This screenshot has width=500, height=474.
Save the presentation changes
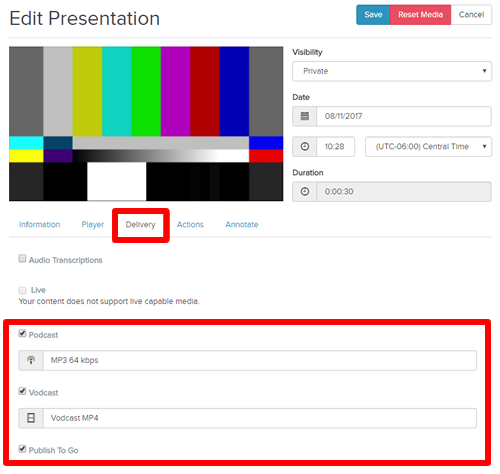pos(373,15)
